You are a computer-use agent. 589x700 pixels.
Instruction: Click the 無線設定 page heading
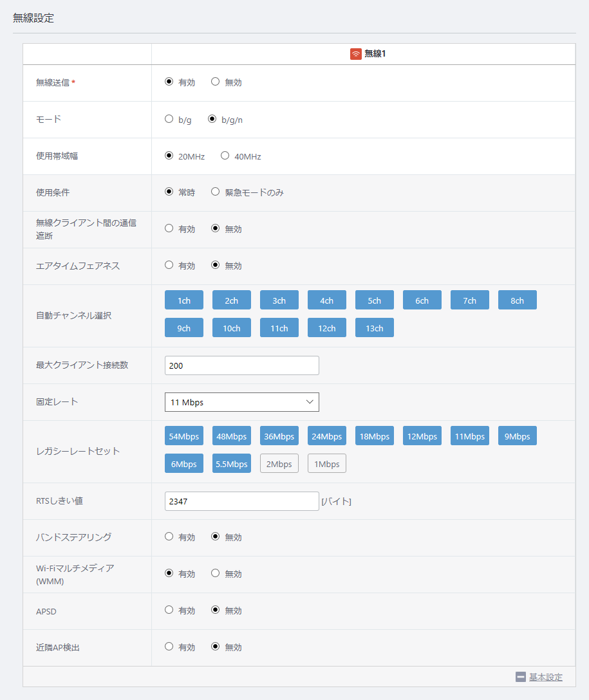pyautogui.click(x=33, y=18)
